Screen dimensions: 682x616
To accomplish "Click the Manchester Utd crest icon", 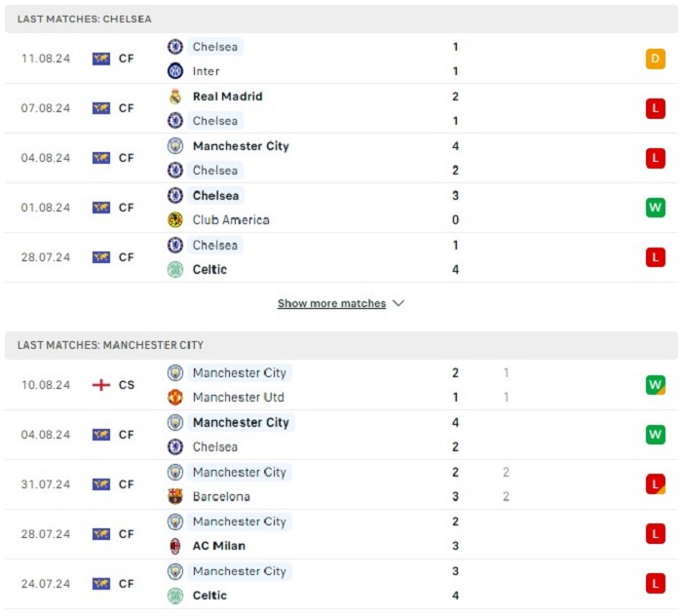I will [x=174, y=397].
